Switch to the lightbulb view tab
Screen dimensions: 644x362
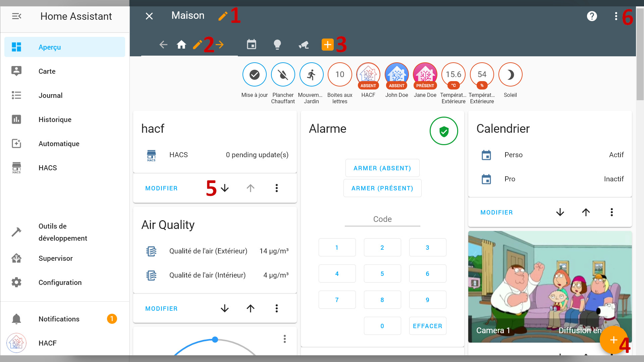tap(277, 45)
